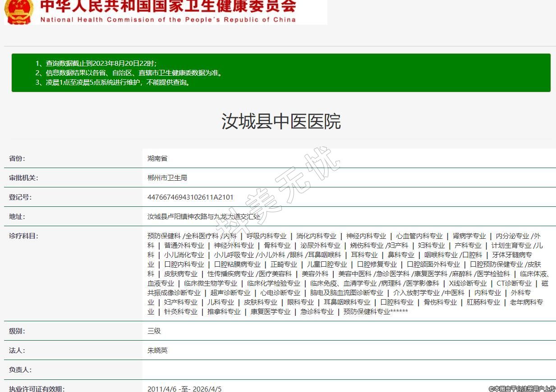The height and width of the screenshot is (392, 556).
Task: Select 预防保健科 at start of department list
Action: coord(164,236)
